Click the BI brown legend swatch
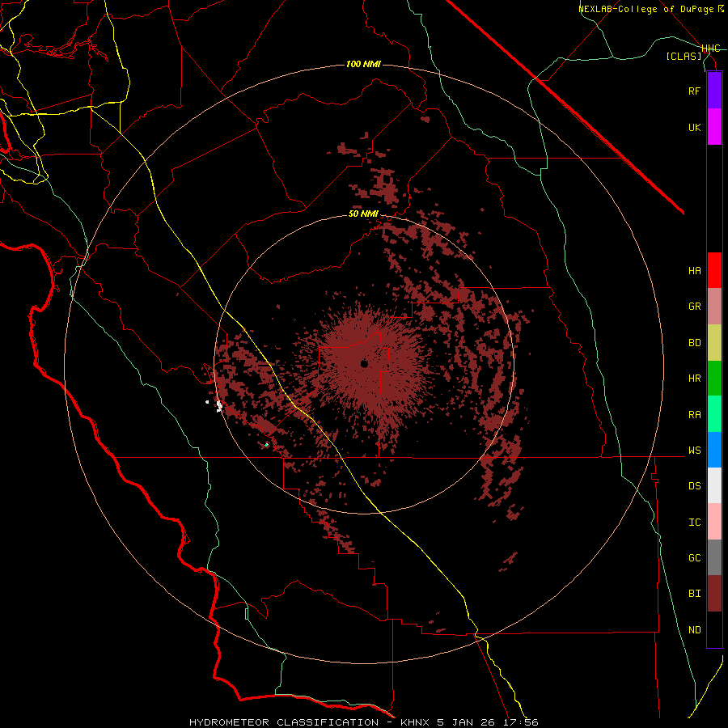 714,594
